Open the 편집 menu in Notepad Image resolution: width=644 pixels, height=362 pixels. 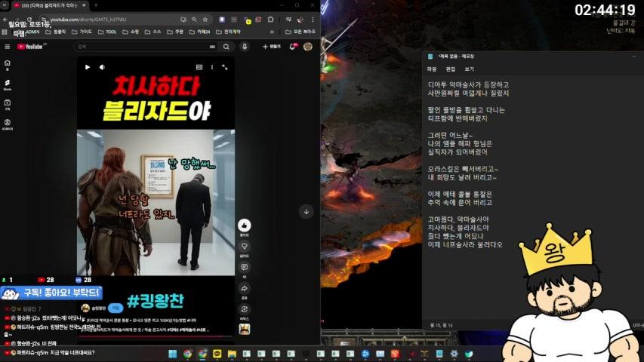point(451,69)
